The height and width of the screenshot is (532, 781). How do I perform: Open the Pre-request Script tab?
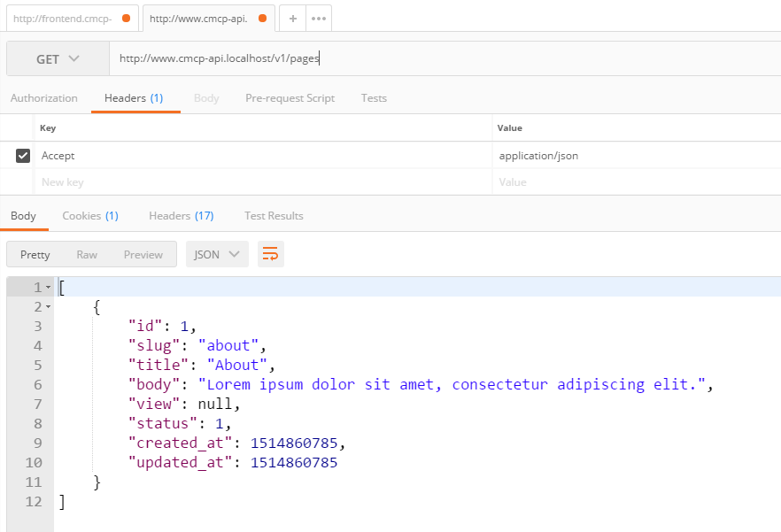pos(290,98)
